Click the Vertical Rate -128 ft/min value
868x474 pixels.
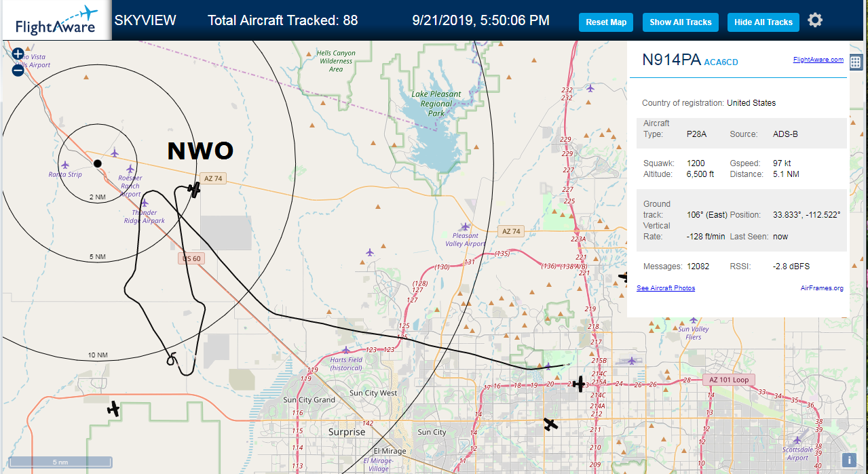pos(706,237)
